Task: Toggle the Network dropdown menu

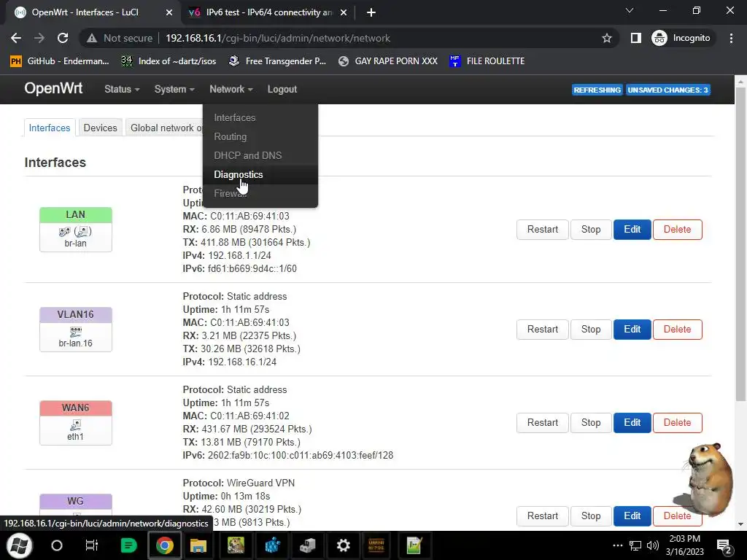Action: pyautogui.click(x=231, y=89)
